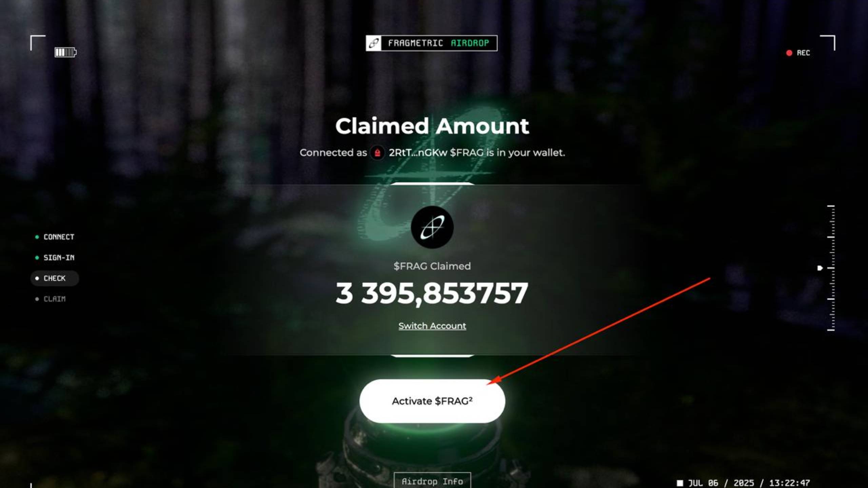Select the SIGN-IN step
The image size is (868, 488).
coord(55,258)
